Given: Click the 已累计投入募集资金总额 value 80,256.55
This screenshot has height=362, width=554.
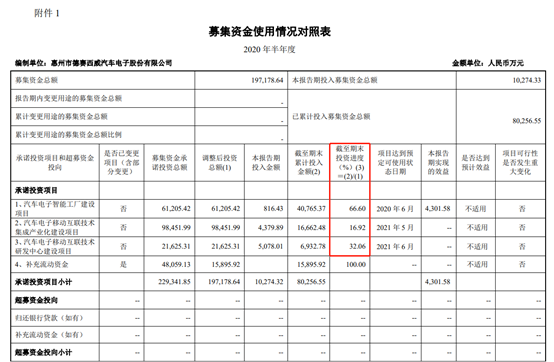Looking at the screenshot, I should tap(526, 121).
